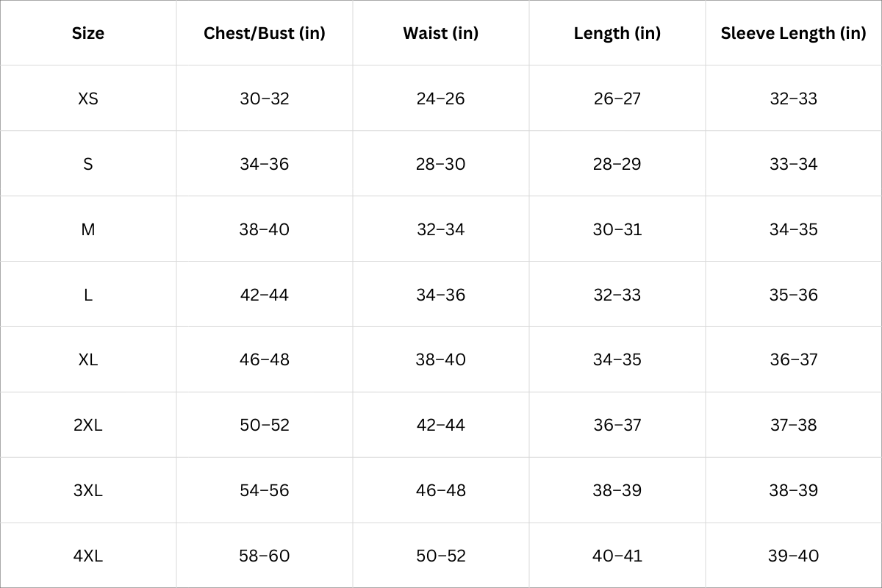Select the XS size row label

(x=88, y=98)
